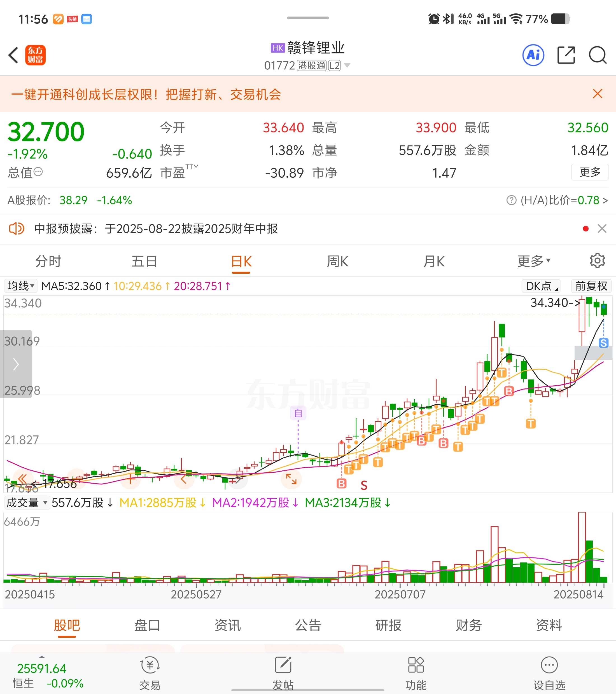The image size is (616, 694).
Task: Tap the speaker announcement icon
Action: point(16,229)
